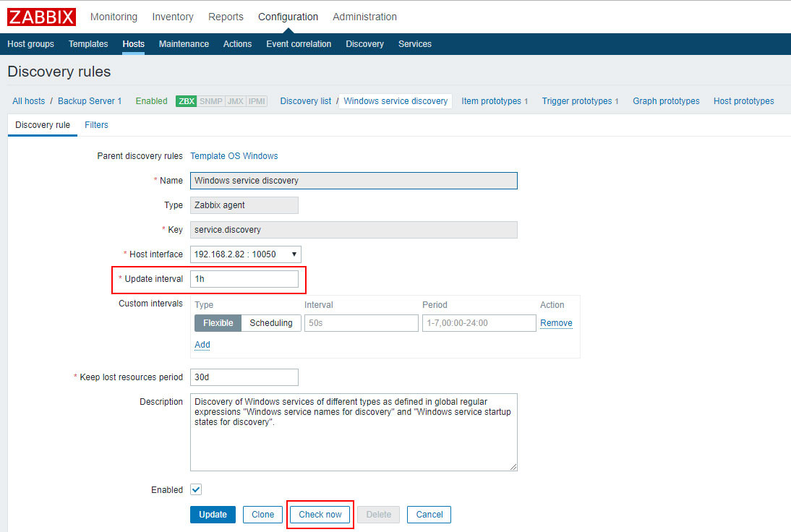
Task: Click inside the Description text area
Action: [x=354, y=432]
